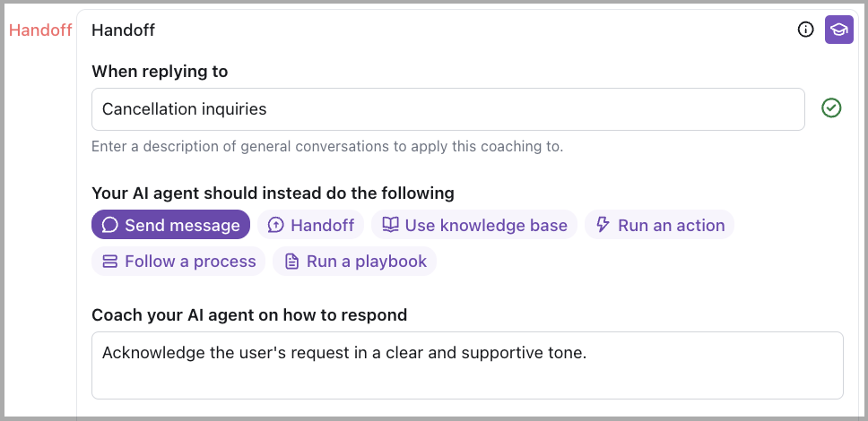The width and height of the screenshot is (868, 421).
Task: Click the 'Enter a description' helper text
Action: click(327, 146)
